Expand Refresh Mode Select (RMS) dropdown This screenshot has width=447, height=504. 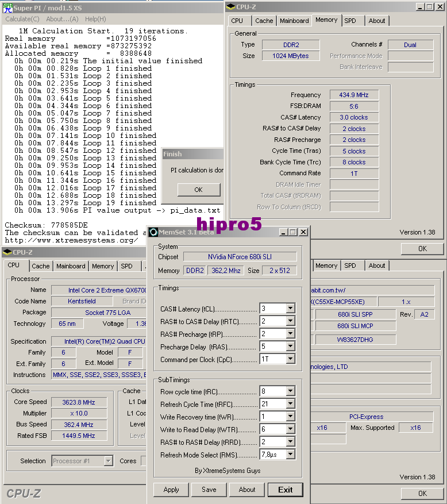pyautogui.click(x=290, y=454)
